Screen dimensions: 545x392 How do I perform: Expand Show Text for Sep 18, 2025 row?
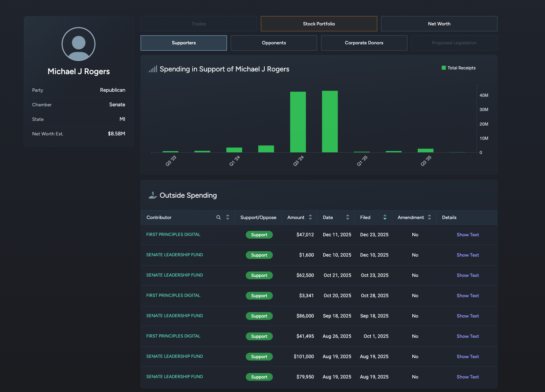[x=467, y=316]
